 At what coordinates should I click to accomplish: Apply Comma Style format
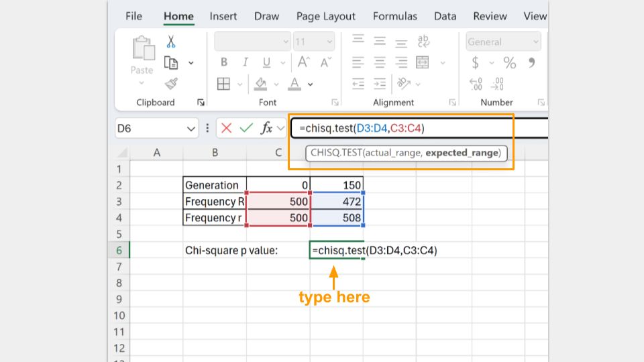click(x=532, y=62)
